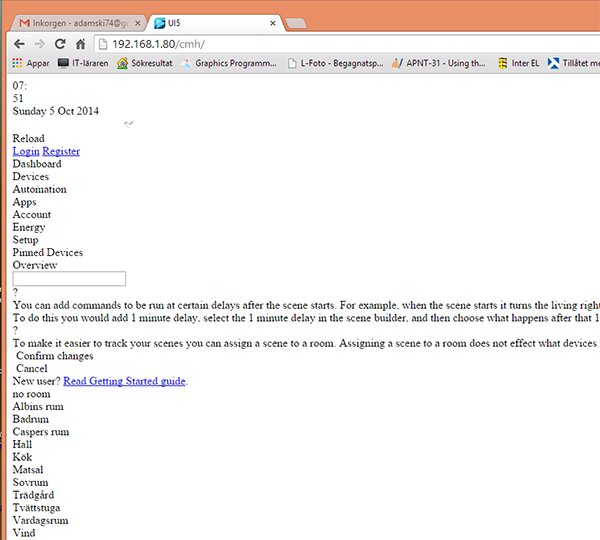Click the browser forward arrow
600x540 pixels.
click(40, 44)
